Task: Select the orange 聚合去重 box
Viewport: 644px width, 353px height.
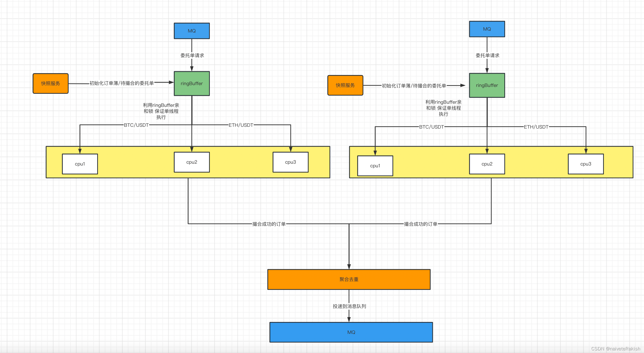Action: (349, 279)
